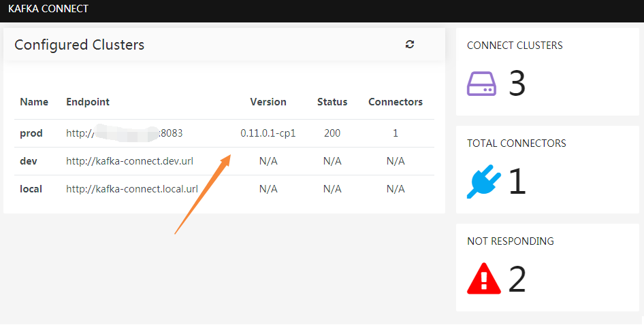Click the TOTAL CONNECTORS card label
The width and height of the screenshot is (644, 325).
pos(516,143)
